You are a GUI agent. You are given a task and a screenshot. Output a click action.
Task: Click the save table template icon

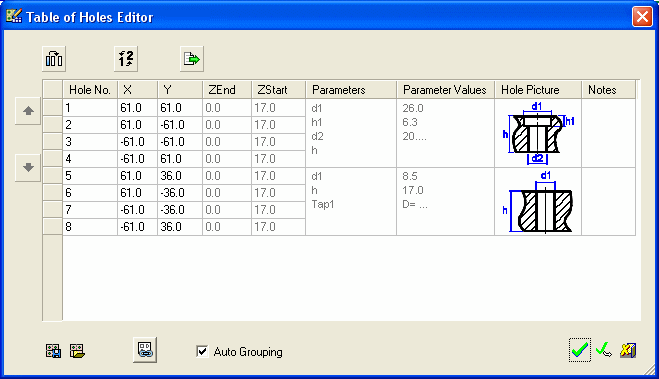pyautogui.click(x=53, y=350)
